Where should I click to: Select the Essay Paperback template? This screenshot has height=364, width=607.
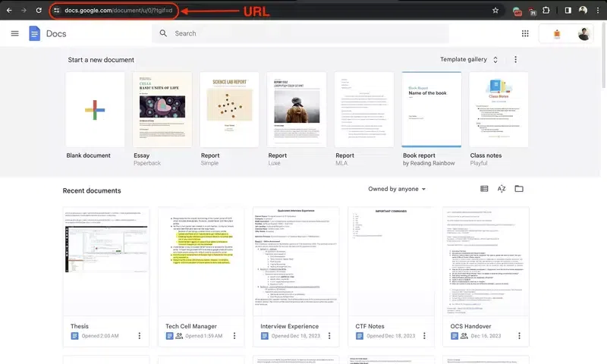[x=162, y=109]
